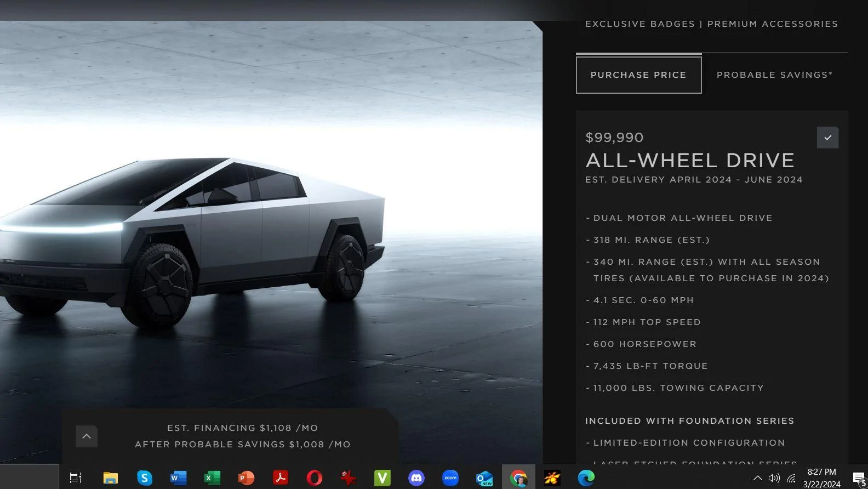The width and height of the screenshot is (868, 489).
Task: Open new Outlook from taskbar
Action: tap(484, 478)
